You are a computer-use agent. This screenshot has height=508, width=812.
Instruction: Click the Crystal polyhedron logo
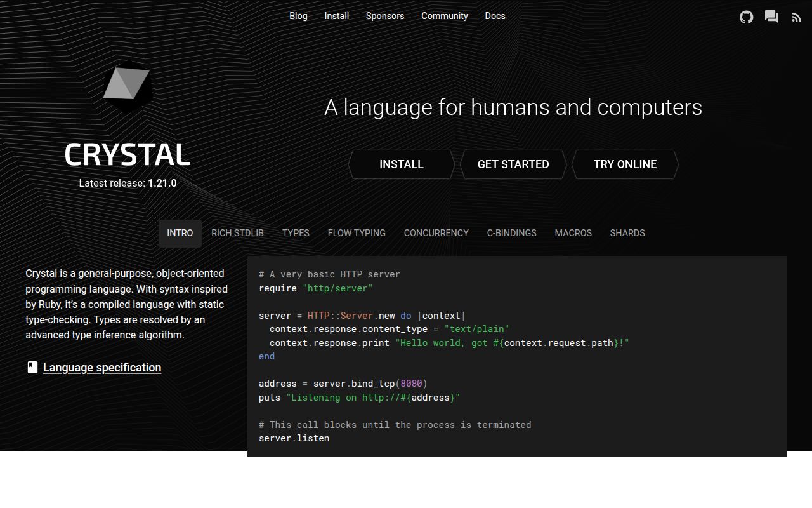pyautogui.click(x=127, y=86)
